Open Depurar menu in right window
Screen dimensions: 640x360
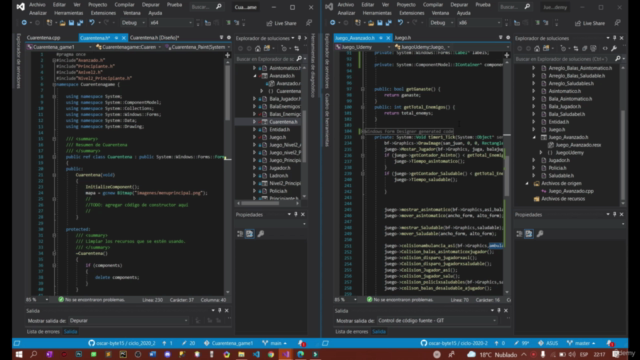[459, 5]
